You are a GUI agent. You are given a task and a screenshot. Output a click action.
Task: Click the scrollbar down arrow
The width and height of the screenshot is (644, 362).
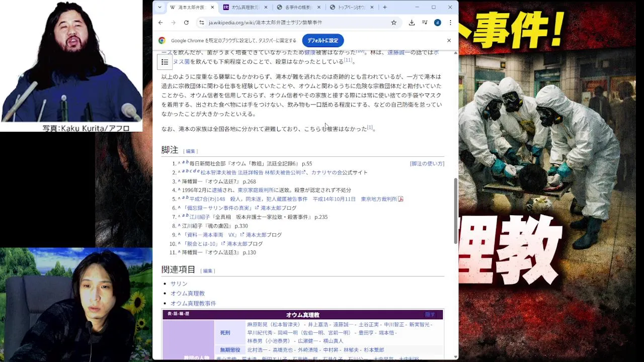pyautogui.click(x=456, y=356)
